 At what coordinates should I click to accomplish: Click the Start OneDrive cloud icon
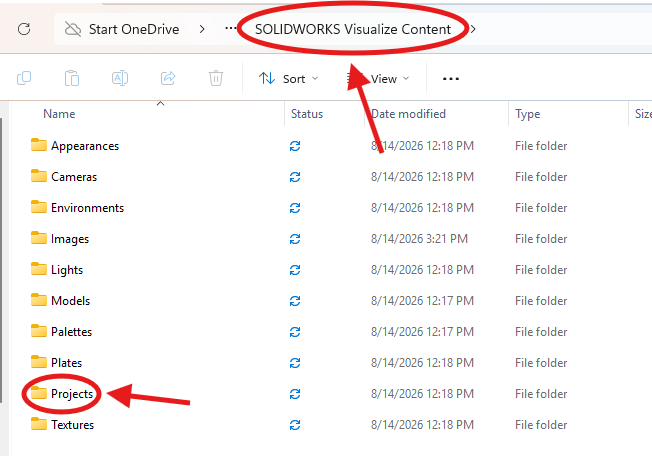73,29
